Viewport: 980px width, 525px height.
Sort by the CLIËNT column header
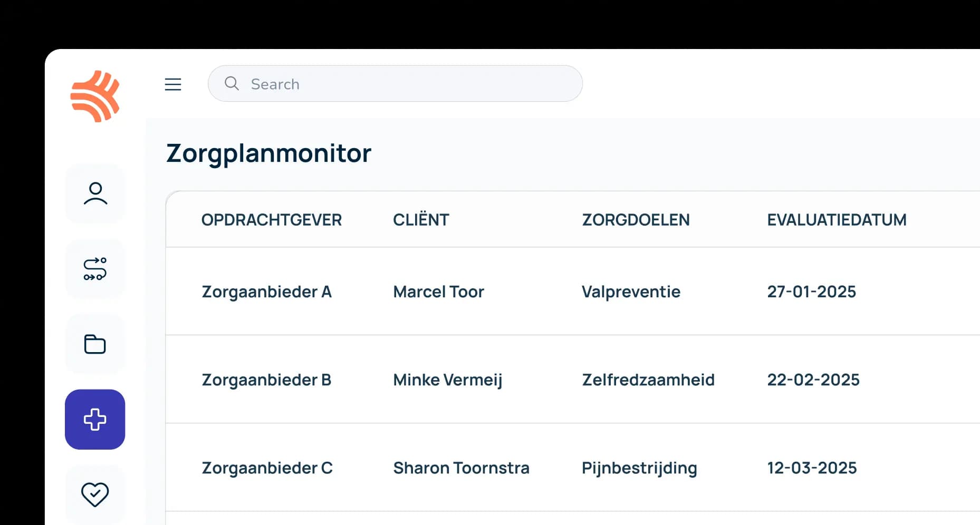click(x=421, y=219)
